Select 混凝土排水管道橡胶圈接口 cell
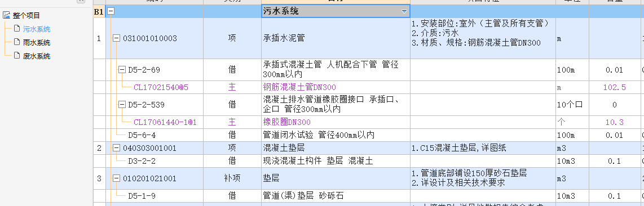 point(336,105)
